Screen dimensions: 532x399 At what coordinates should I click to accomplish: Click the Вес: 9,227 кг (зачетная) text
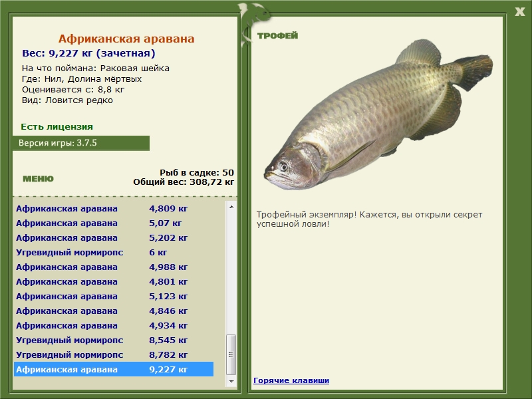[88, 53]
